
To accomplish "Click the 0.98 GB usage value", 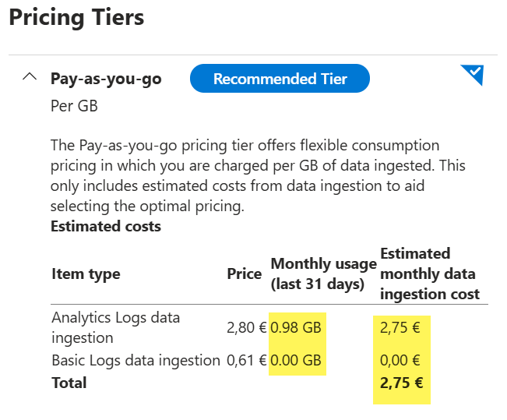I will click(x=295, y=327).
